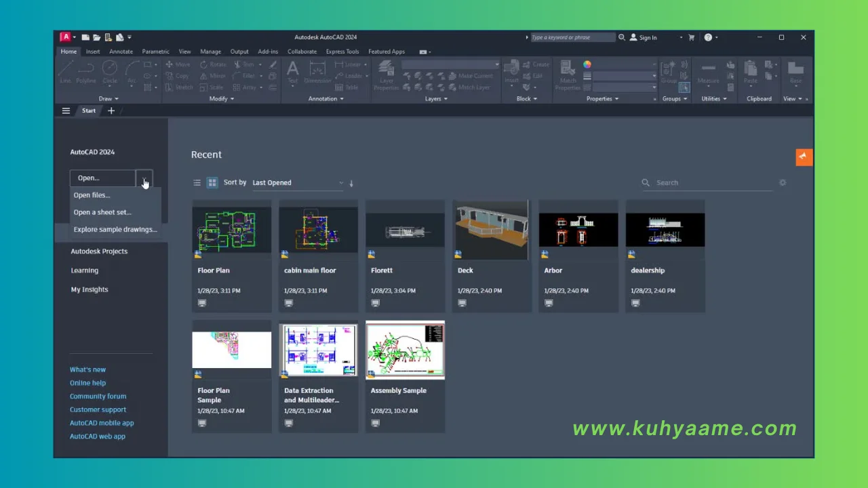The width and height of the screenshot is (868, 488).
Task: Click the Open folder icon in Quick Access
Action: coord(97,37)
